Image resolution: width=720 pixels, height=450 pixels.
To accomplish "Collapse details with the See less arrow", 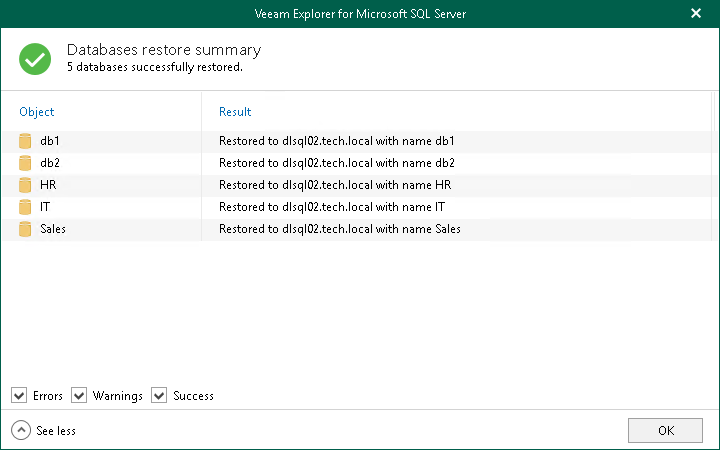I will (20, 431).
